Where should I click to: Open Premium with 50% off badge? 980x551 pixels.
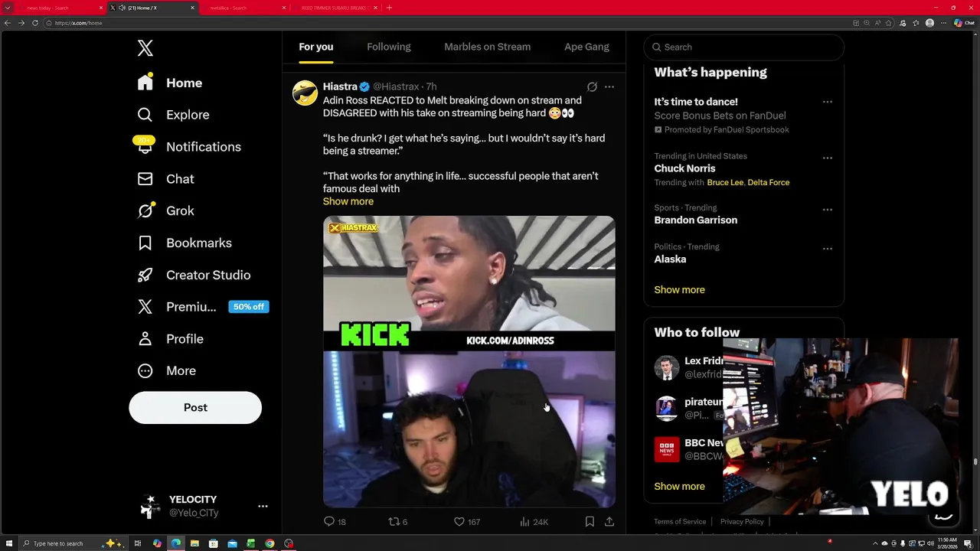tap(203, 307)
